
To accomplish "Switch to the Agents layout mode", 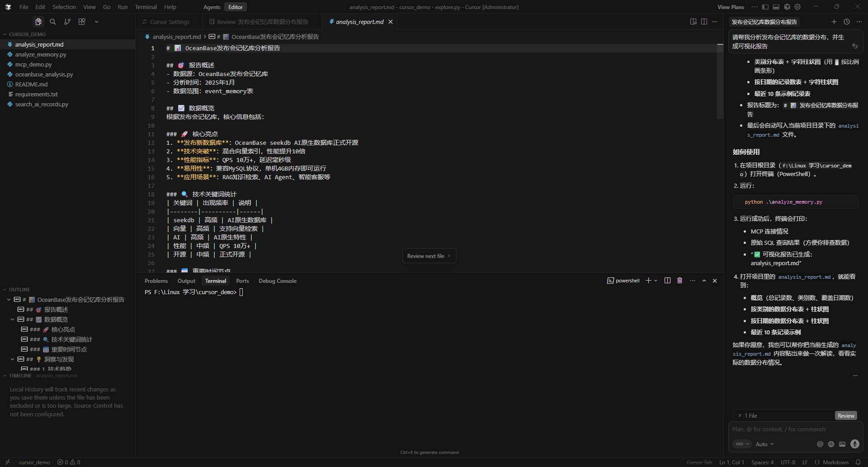I will pyautogui.click(x=212, y=7).
